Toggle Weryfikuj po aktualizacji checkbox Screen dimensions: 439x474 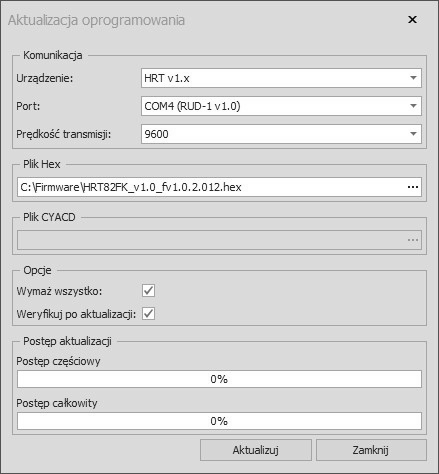coord(148,314)
